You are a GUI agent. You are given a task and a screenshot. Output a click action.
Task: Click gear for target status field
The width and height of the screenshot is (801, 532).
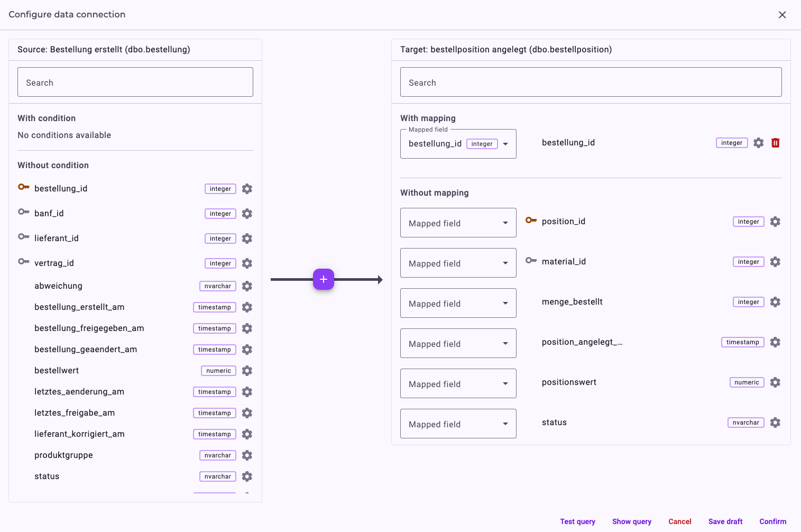pyautogui.click(x=775, y=423)
